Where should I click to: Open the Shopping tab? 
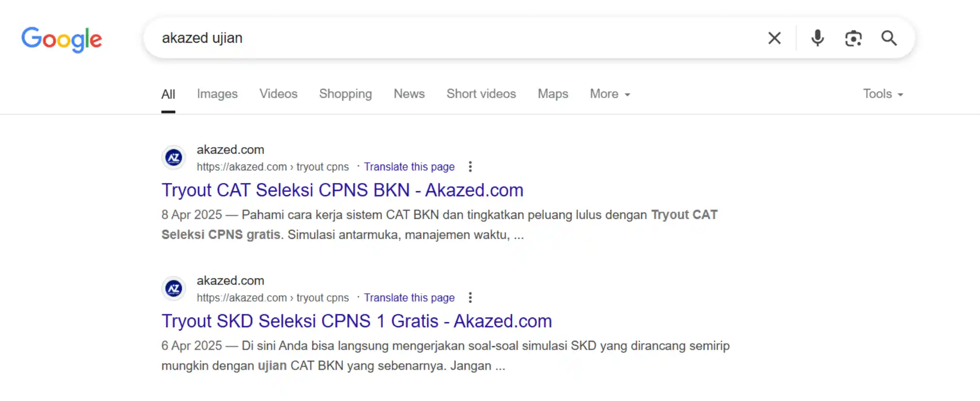coord(345,94)
